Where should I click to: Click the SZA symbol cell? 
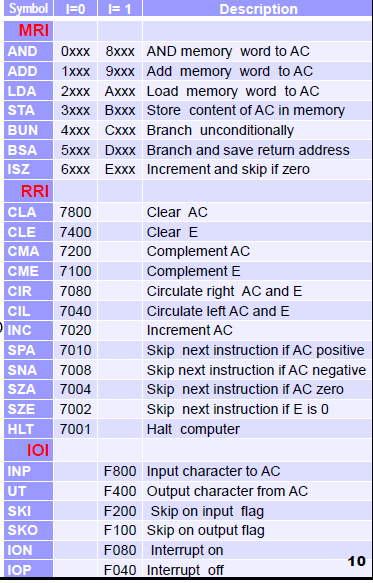tap(29, 389)
